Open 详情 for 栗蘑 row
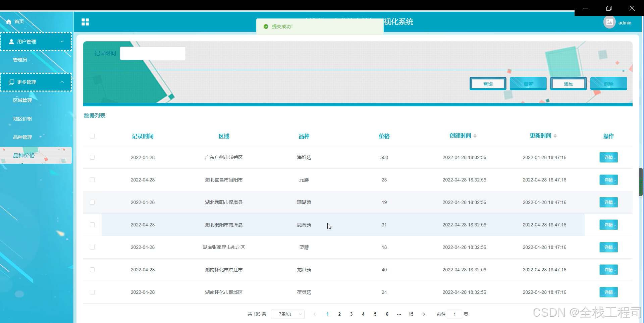 tap(609, 247)
